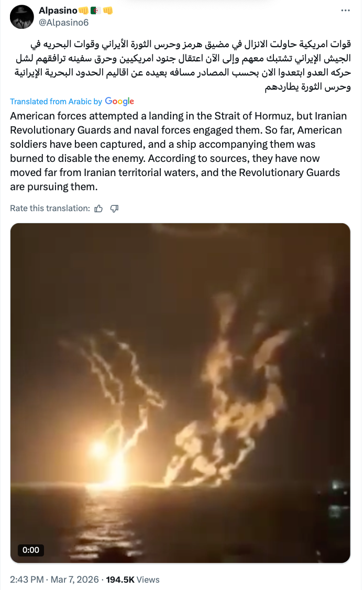
Task: Rate the translation with thumbs up
Action: point(98,209)
